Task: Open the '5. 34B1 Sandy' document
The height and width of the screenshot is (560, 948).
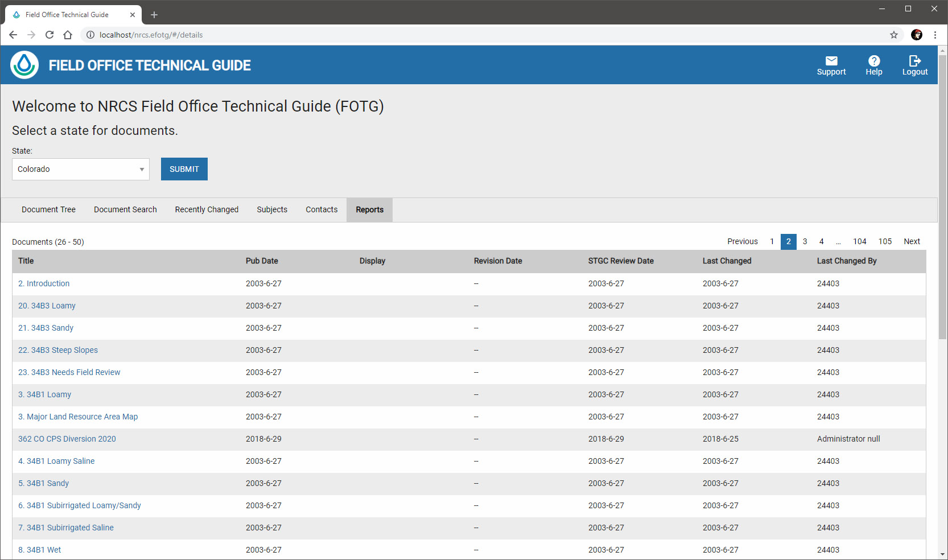Action: pos(43,483)
